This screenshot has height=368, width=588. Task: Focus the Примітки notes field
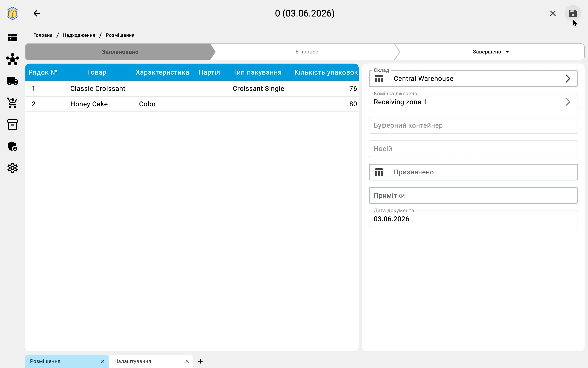tap(473, 195)
